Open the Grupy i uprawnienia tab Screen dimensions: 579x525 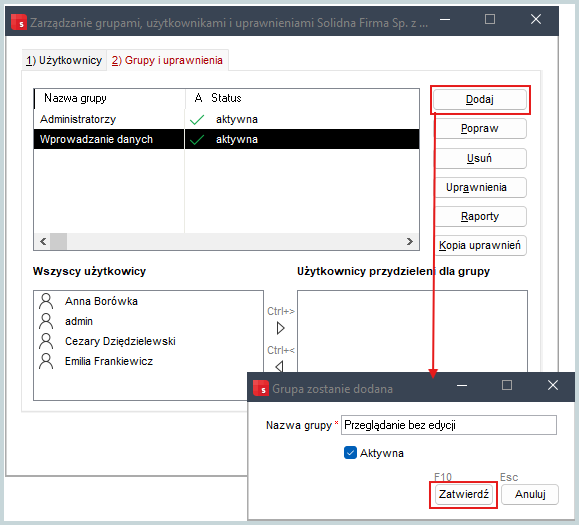point(167,60)
